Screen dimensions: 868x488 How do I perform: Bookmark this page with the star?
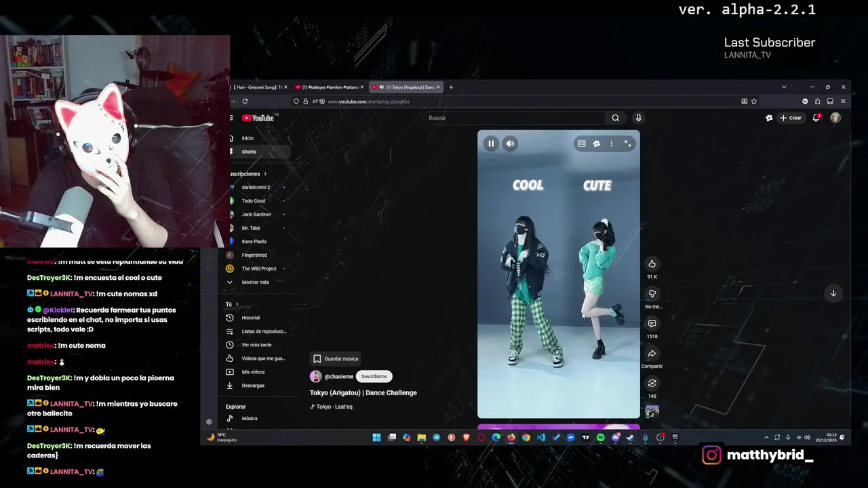[754, 101]
